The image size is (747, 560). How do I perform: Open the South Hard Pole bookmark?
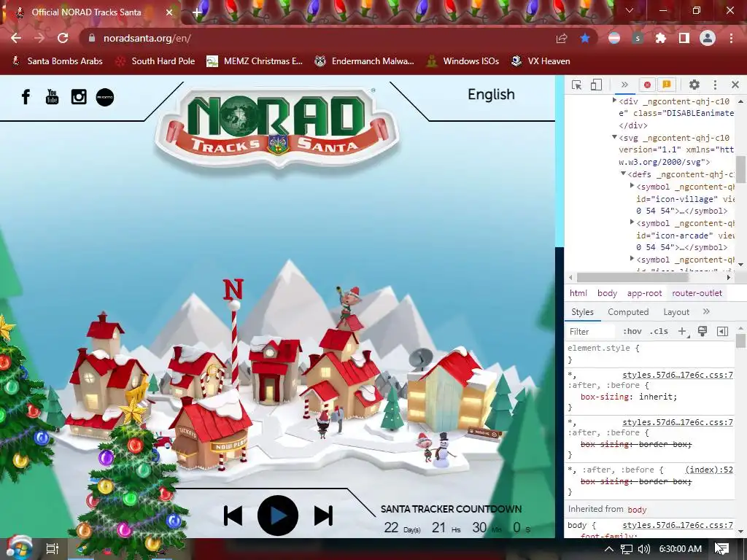tap(156, 61)
